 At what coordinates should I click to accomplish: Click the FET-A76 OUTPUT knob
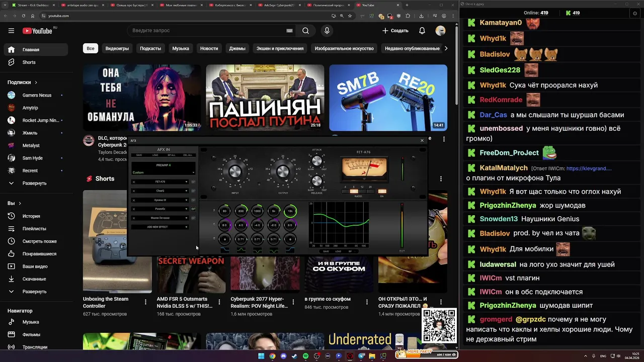pos(283,171)
